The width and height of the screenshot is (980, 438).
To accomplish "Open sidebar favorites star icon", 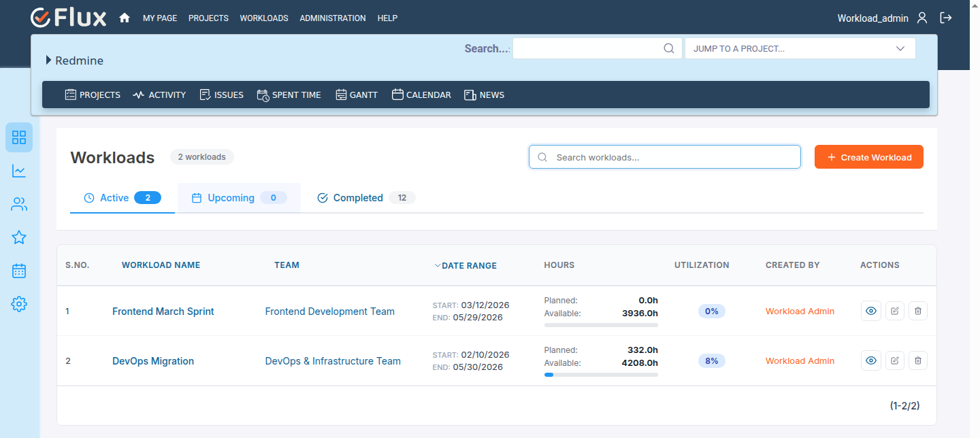I will [19, 237].
